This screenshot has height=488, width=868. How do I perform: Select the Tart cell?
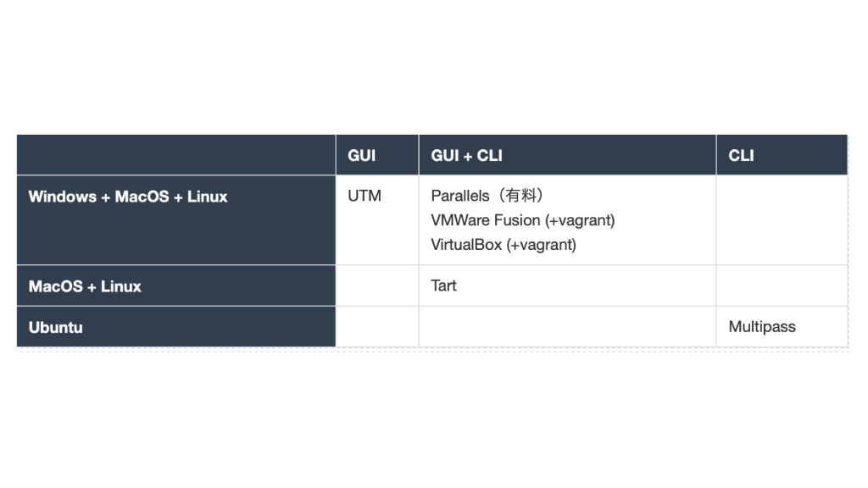(x=444, y=286)
